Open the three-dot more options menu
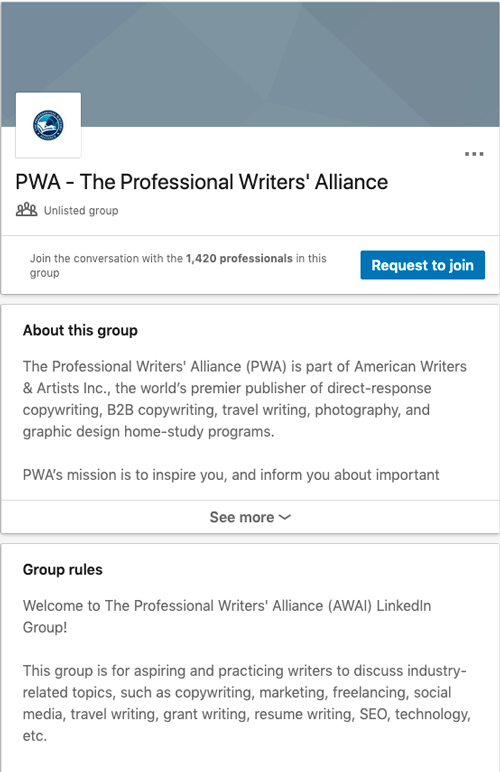Screen dimensions: 500x772 [474, 154]
